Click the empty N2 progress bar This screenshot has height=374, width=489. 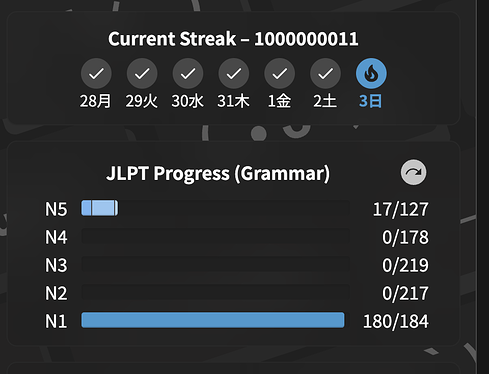215,292
